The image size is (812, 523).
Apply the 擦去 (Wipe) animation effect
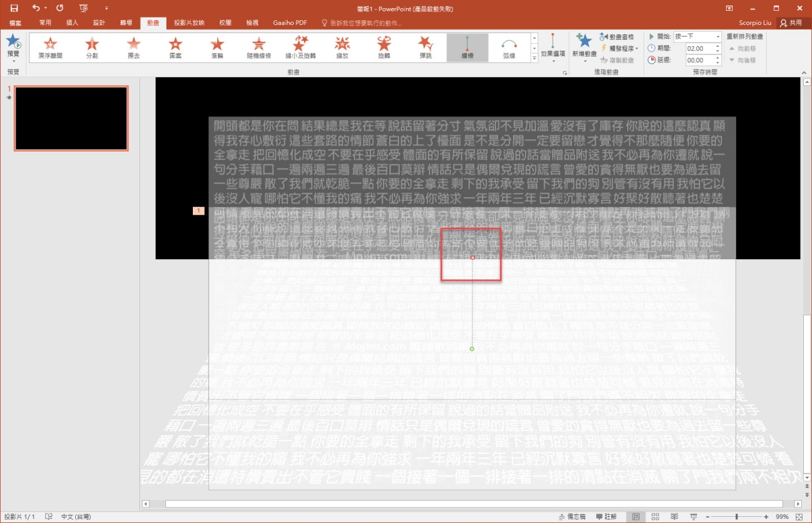tap(133, 47)
